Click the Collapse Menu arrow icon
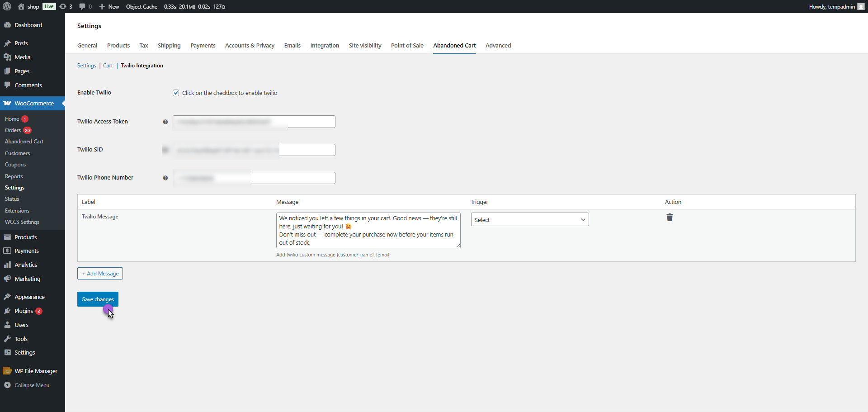 (x=7, y=385)
